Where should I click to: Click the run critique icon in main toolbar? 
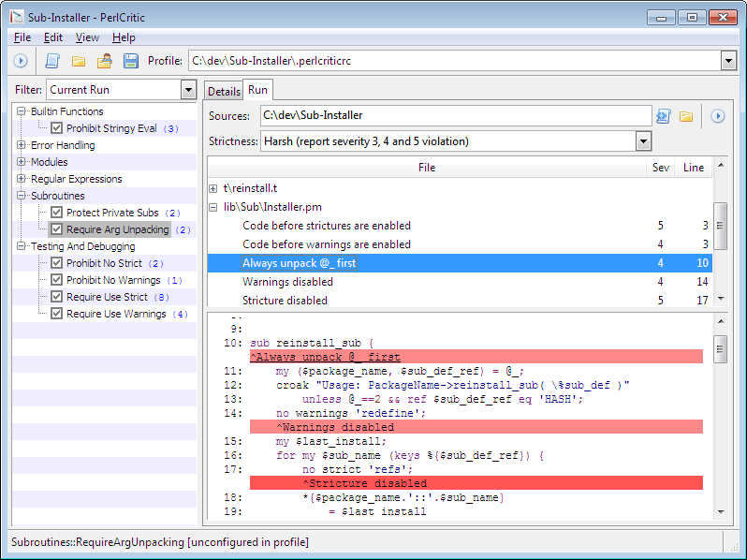(x=21, y=61)
